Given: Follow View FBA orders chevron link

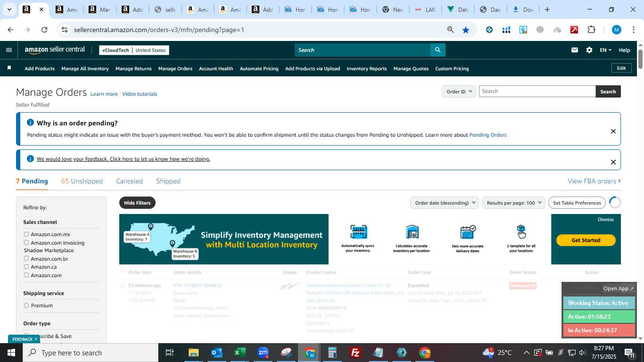Looking at the screenshot, I should click(594, 181).
